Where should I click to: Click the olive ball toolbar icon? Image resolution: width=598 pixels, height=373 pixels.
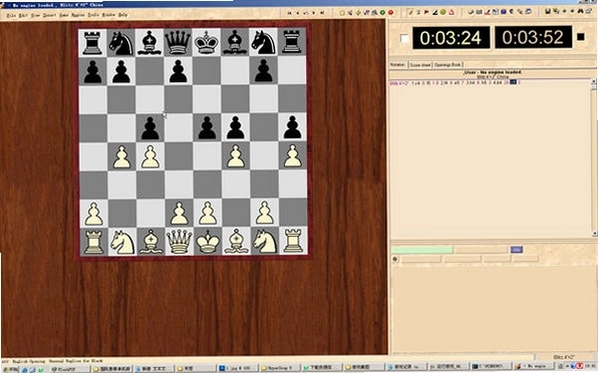(443, 12)
